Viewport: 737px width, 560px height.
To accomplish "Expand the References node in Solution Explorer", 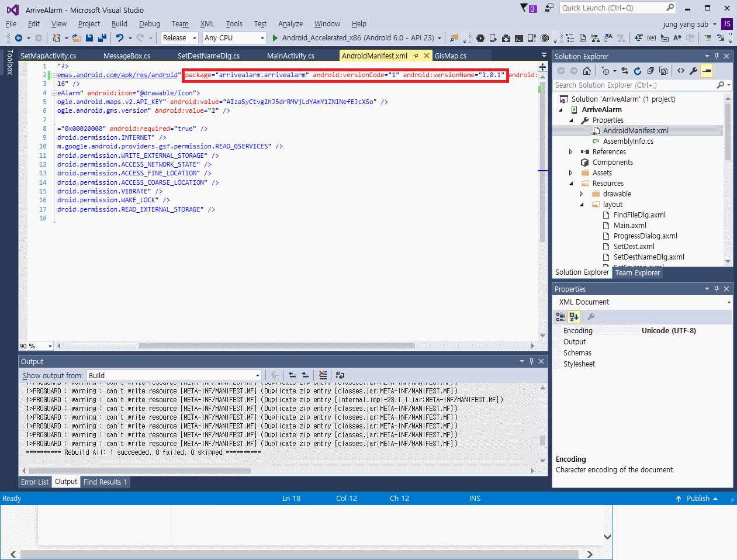I will point(571,151).
